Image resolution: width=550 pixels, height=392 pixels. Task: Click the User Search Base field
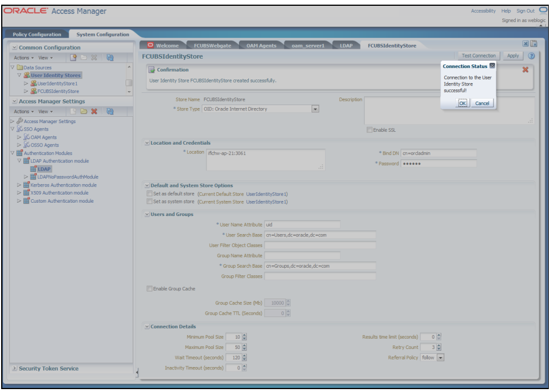click(x=320, y=235)
